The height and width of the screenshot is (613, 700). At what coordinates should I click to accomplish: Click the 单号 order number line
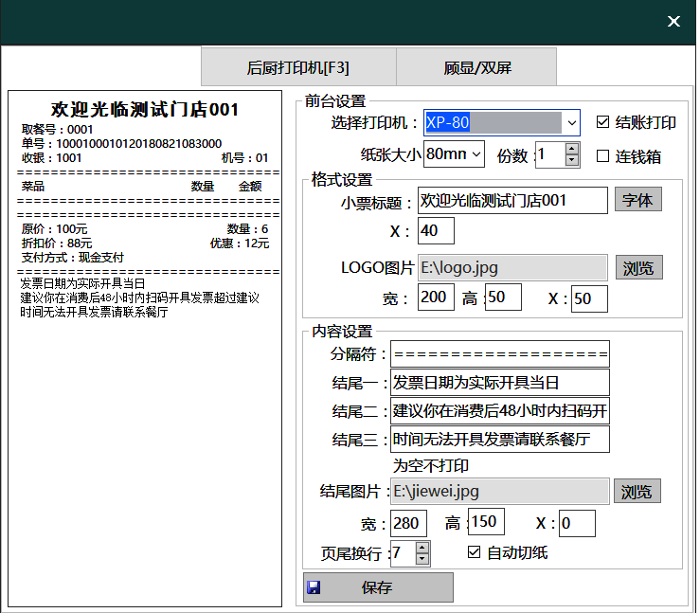pyautogui.click(x=121, y=144)
